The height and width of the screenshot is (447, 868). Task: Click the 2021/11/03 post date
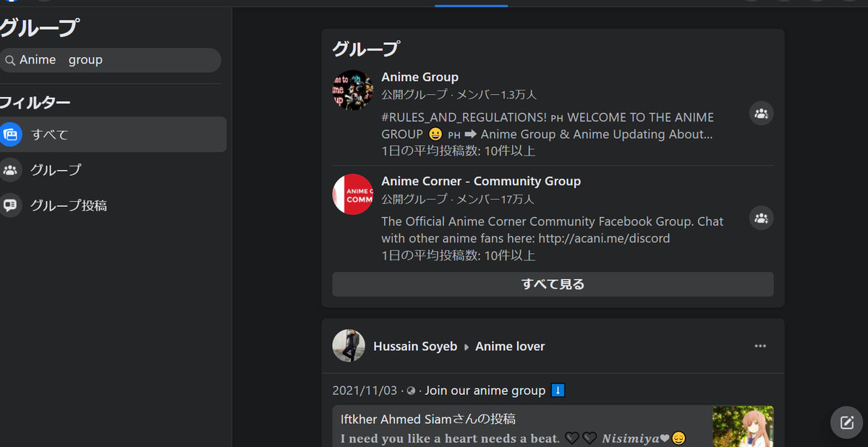coord(365,391)
